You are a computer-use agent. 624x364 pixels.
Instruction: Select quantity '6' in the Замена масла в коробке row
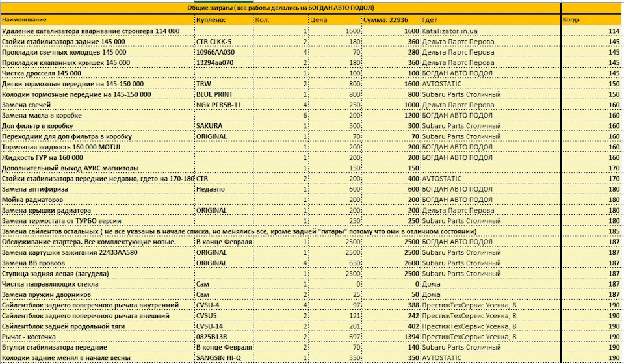point(281,115)
